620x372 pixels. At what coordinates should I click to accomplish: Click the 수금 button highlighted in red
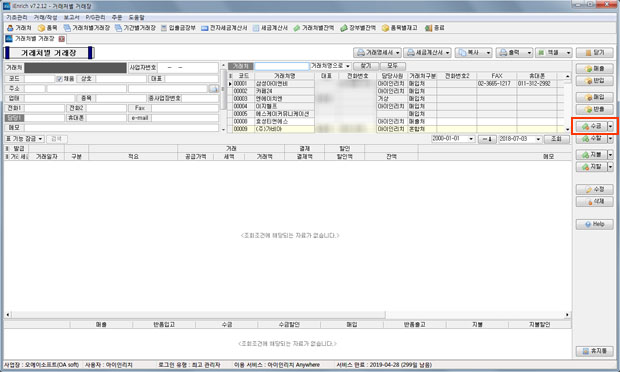(x=591, y=126)
